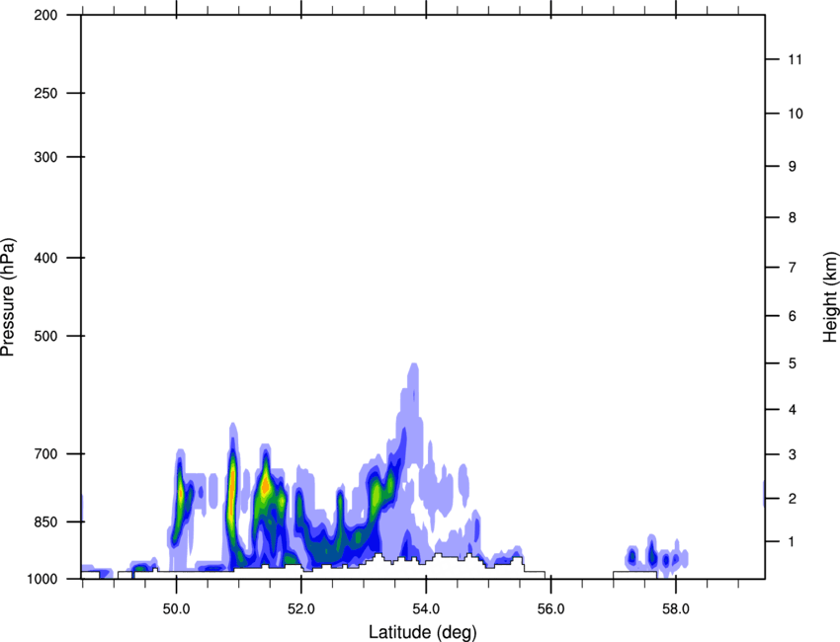Click the 10 km height label
The width and height of the screenshot is (840, 642).
[795, 114]
